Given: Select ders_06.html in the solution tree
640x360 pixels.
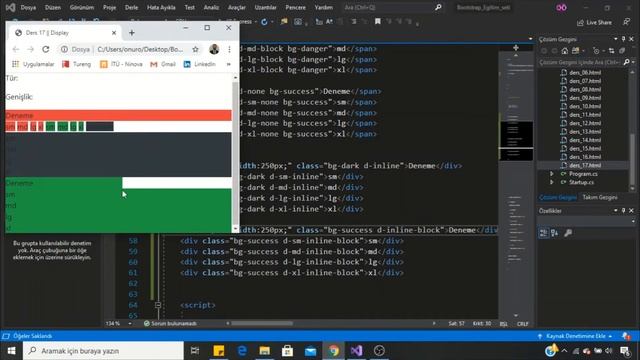Looking at the screenshot, I should (584, 72).
